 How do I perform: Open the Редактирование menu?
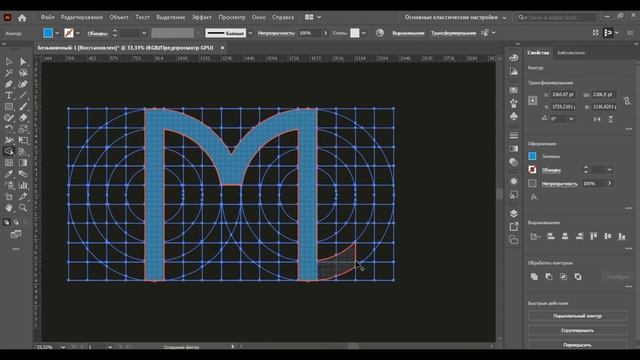pos(82,17)
